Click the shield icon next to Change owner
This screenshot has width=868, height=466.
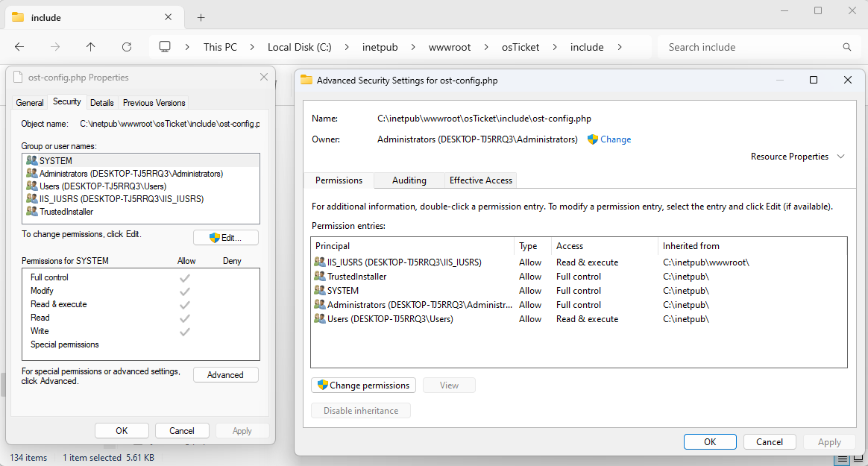click(x=592, y=139)
